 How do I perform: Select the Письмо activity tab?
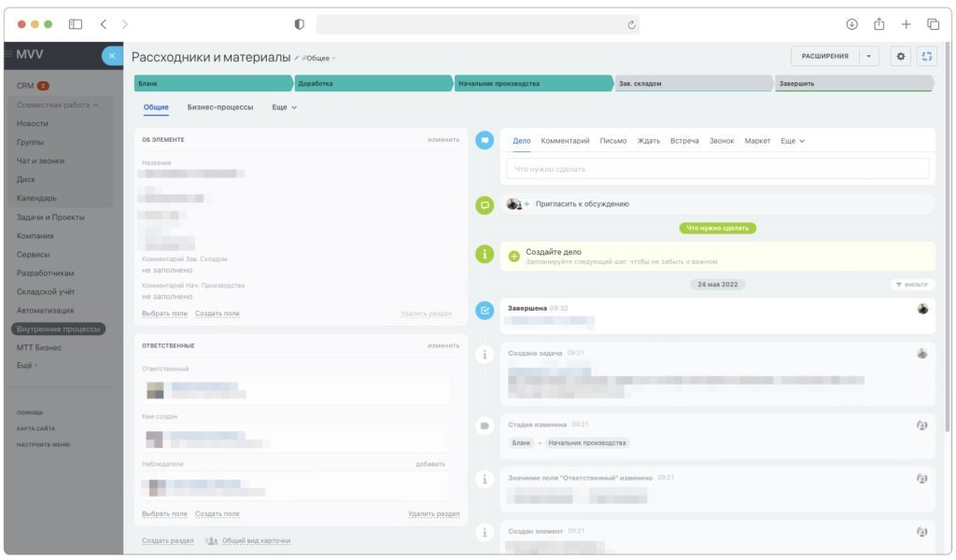[613, 141]
